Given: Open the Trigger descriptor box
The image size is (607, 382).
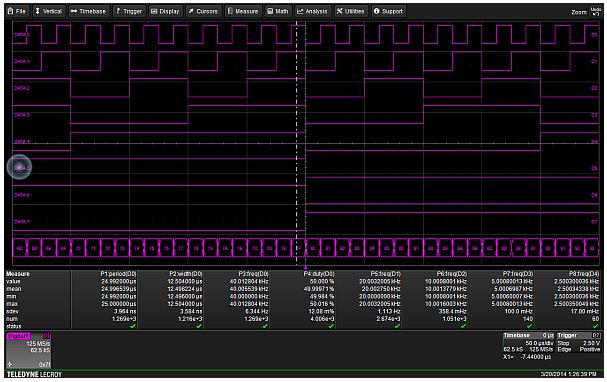Looking at the screenshot, I should click(578, 343).
